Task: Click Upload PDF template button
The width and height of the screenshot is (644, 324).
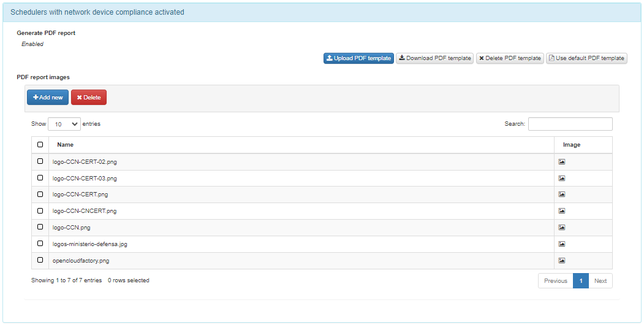Action: (x=358, y=58)
